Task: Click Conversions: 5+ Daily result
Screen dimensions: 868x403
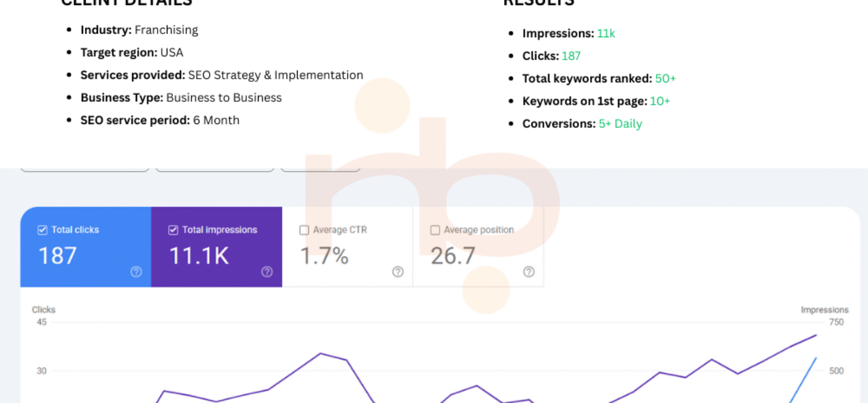Action: coord(582,123)
